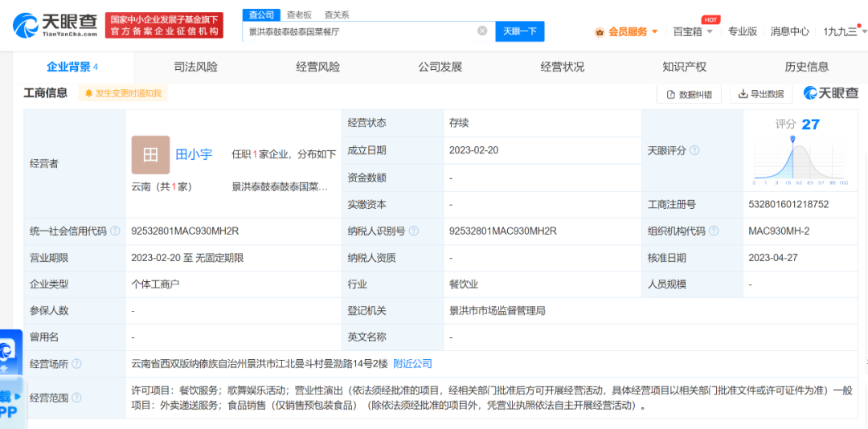
Task: Select the 公司发展 tab
Action: coord(440,67)
